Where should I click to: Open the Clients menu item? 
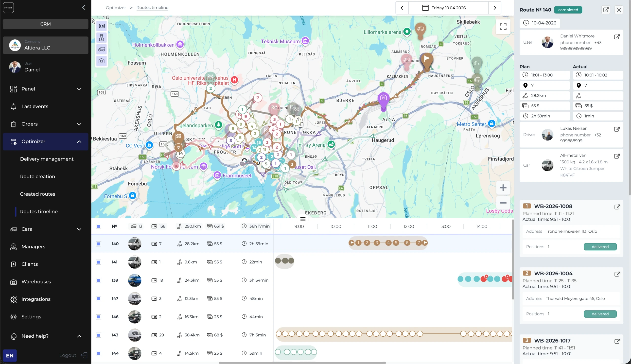click(x=46, y=264)
